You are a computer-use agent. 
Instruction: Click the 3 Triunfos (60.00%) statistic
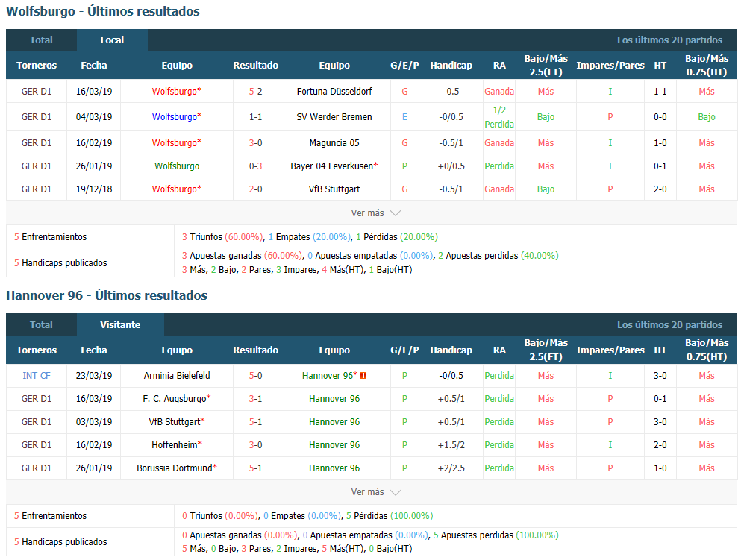(222, 236)
